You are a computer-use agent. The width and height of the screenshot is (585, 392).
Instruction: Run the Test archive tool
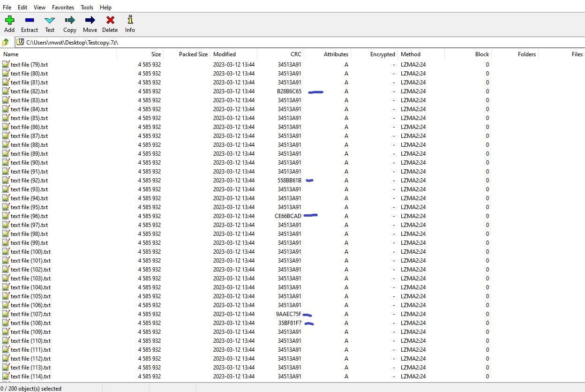(50, 20)
